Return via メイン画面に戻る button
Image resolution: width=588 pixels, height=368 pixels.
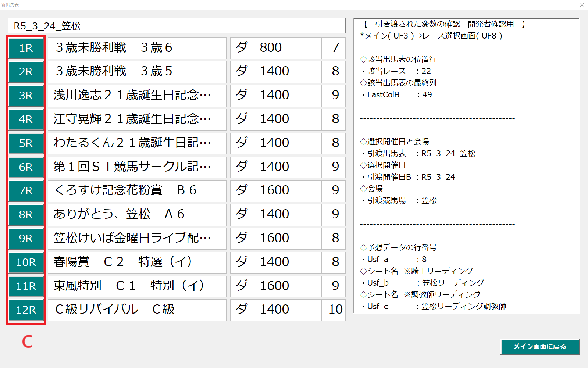click(x=539, y=347)
